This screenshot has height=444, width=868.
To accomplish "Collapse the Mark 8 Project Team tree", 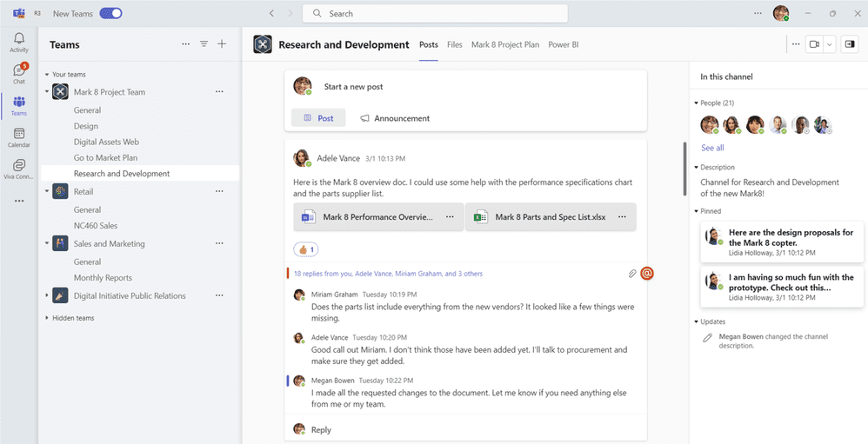I will (47, 92).
